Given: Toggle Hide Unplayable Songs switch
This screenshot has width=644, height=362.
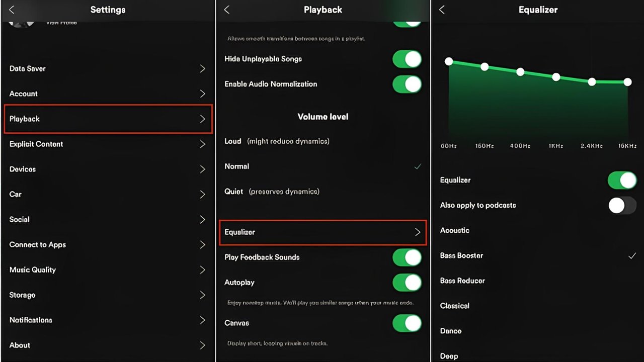Looking at the screenshot, I should coord(407,59).
